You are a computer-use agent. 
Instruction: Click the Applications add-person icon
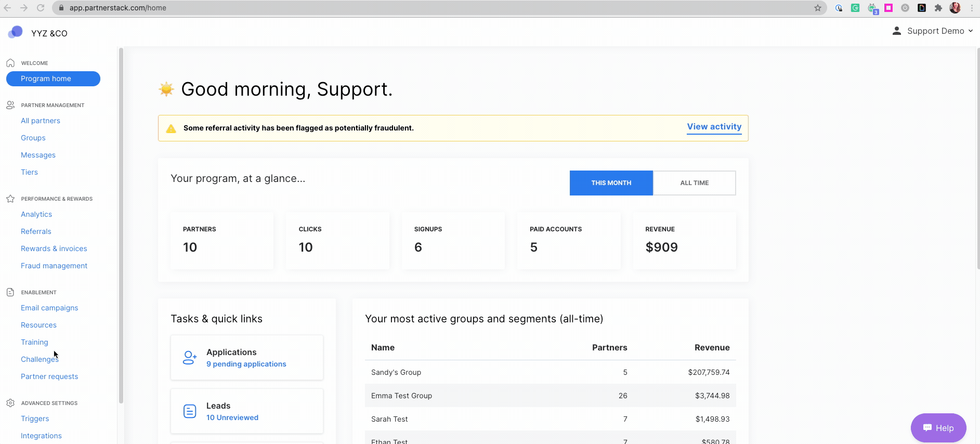[x=190, y=358]
